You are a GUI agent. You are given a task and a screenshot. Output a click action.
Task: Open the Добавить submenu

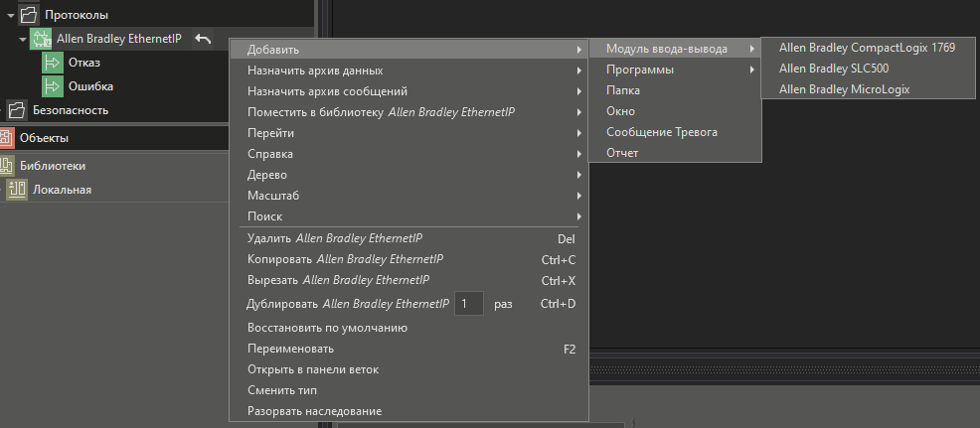point(408,50)
